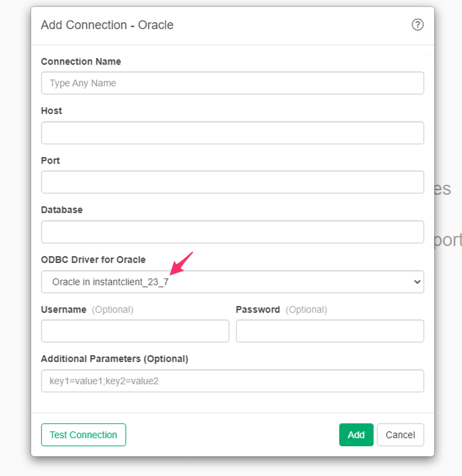Viewport: 462px width, 476px height.
Task: Focus the Host text field
Action: point(232,133)
